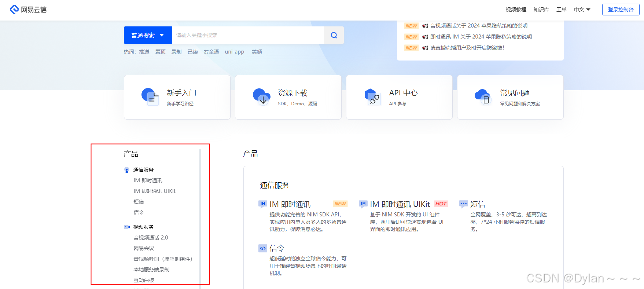Select 信令 in the sidebar
Viewport: 644px width, 289px height.
click(139, 212)
